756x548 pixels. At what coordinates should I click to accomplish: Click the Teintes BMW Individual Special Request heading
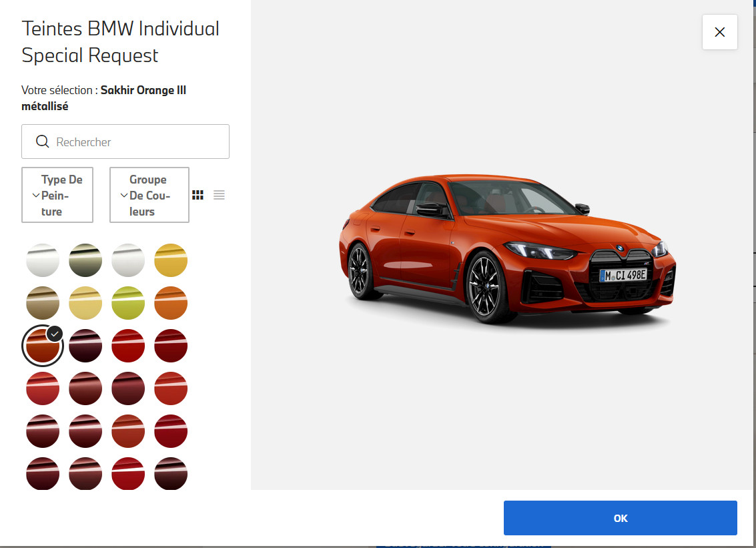121,42
